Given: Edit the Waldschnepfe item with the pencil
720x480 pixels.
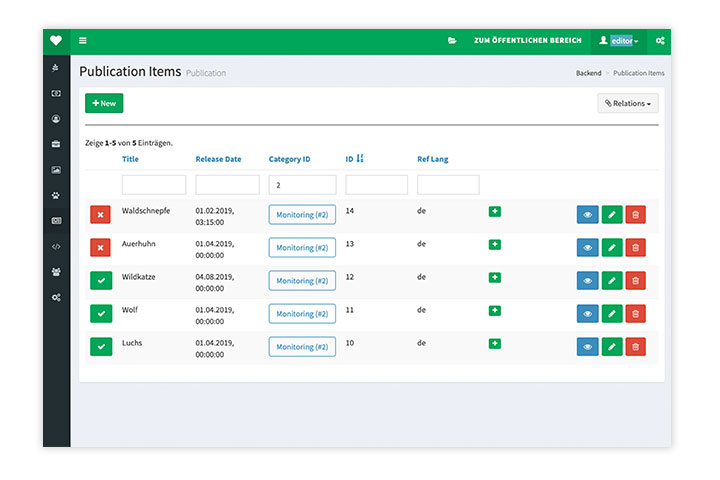Looking at the screenshot, I should pos(612,215).
